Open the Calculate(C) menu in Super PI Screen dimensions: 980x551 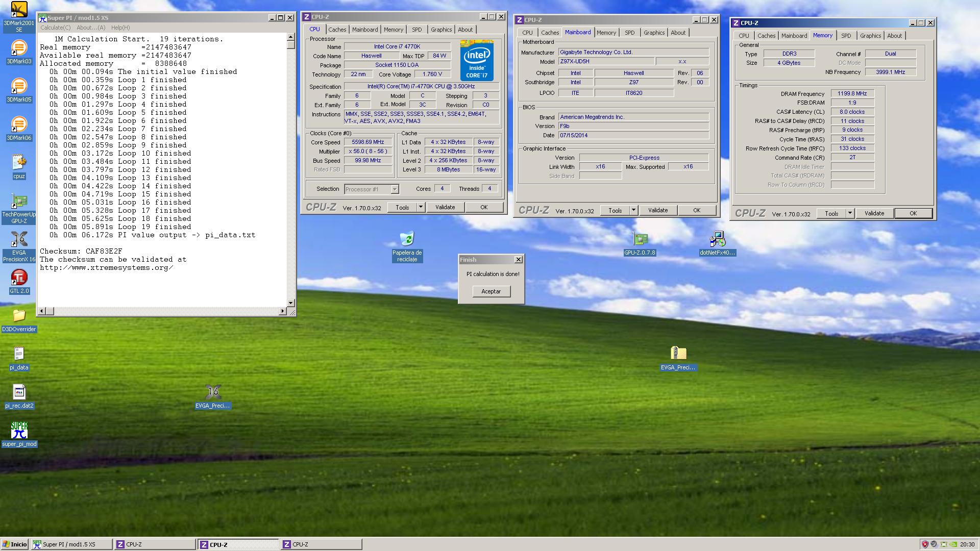point(55,28)
